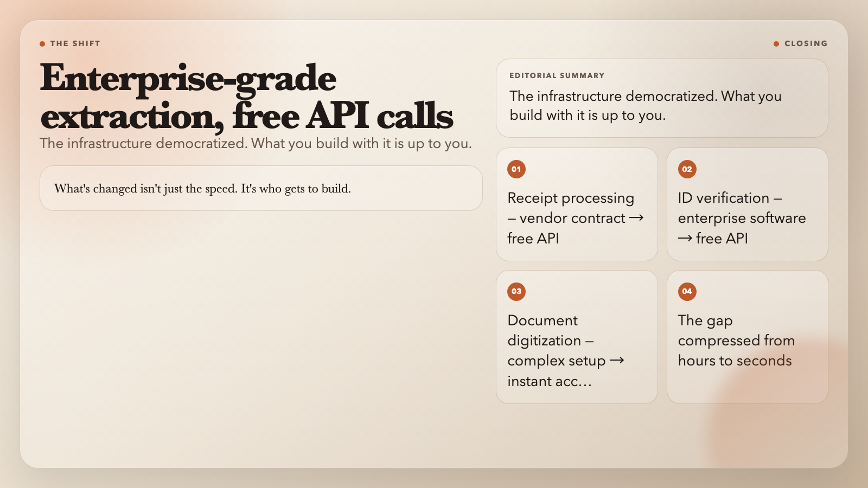Click the quote "What's changed isn't just the speed"
Image resolution: width=868 pixels, height=488 pixels.
202,188
